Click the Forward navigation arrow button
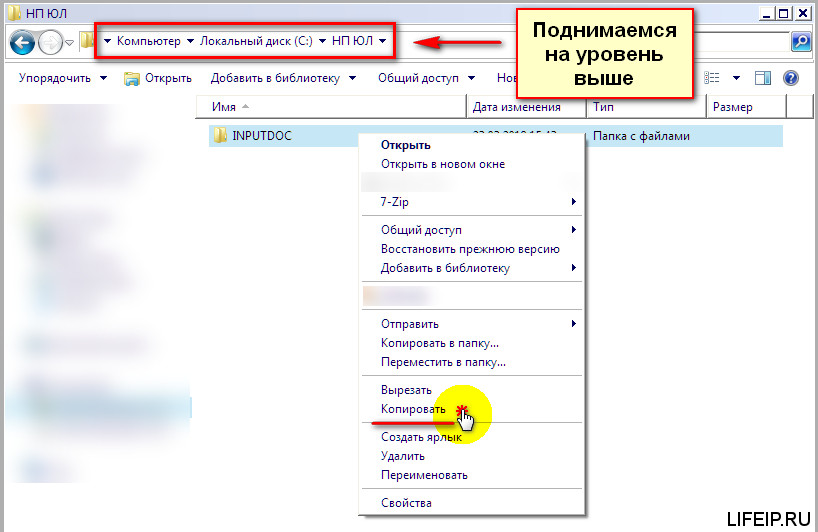This screenshot has height=532, width=818. [x=51, y=42]
